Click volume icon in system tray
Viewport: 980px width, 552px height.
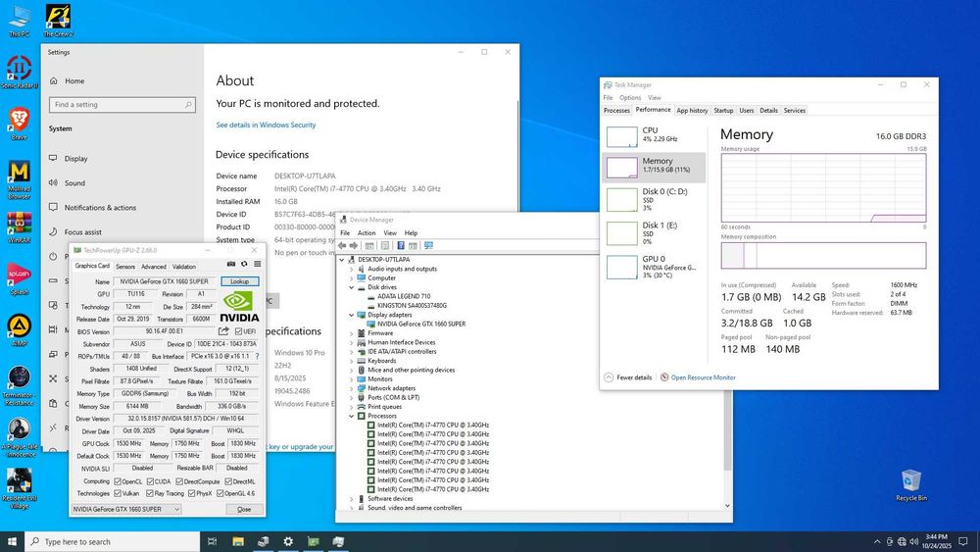coord(913,541)
